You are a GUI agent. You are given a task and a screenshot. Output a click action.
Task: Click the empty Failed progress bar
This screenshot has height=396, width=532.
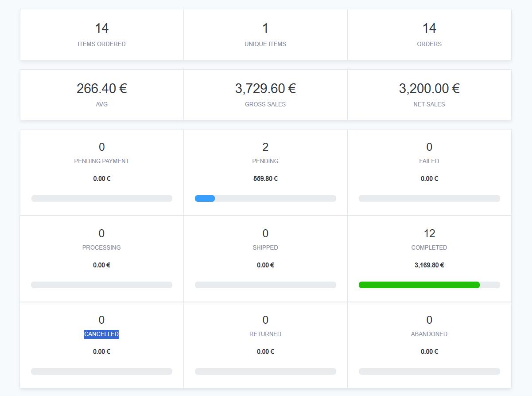[x=429, y=199]
